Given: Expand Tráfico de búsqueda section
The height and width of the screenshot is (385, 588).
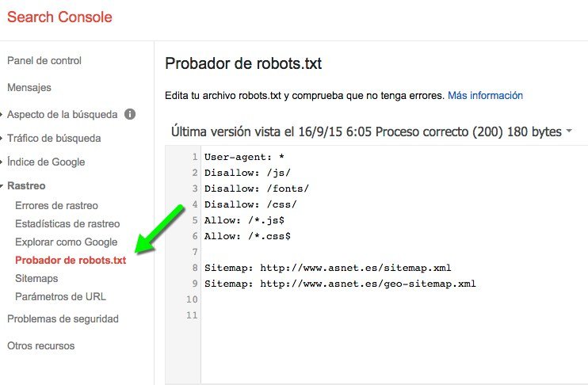Looking at the screenshot, I should [54, 139].
